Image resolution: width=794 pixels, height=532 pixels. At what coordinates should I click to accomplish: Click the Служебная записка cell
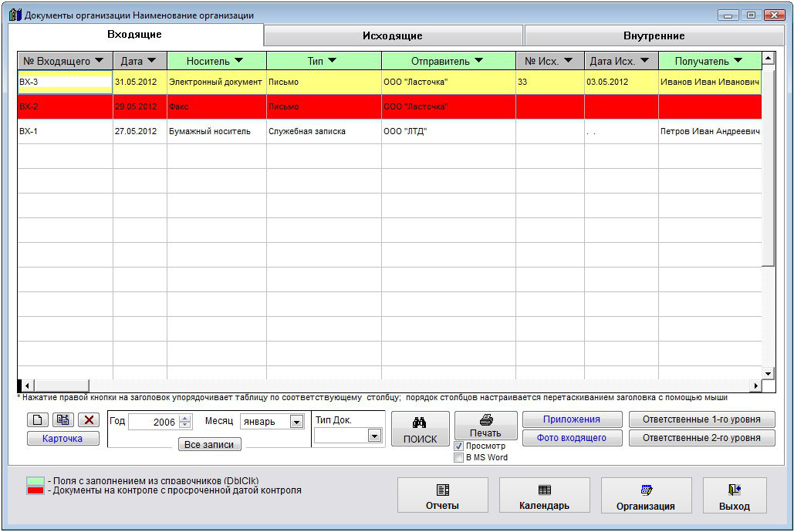(x=324, y=132)
